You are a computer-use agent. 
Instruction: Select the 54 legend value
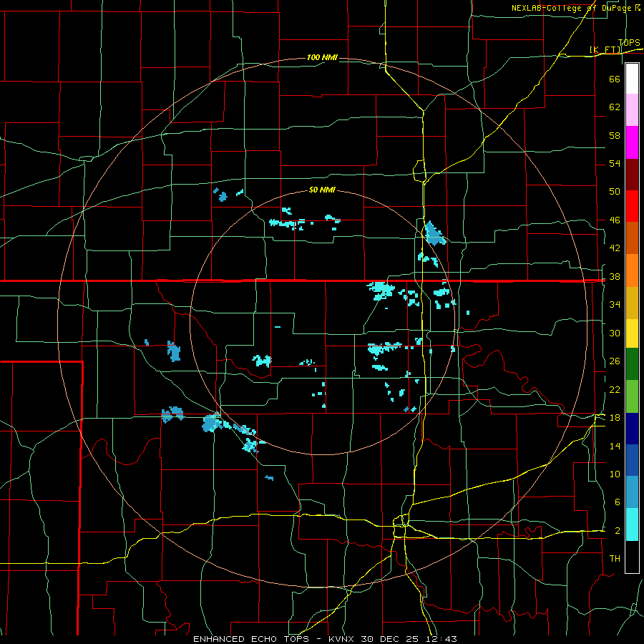click(x=615, y=163)
